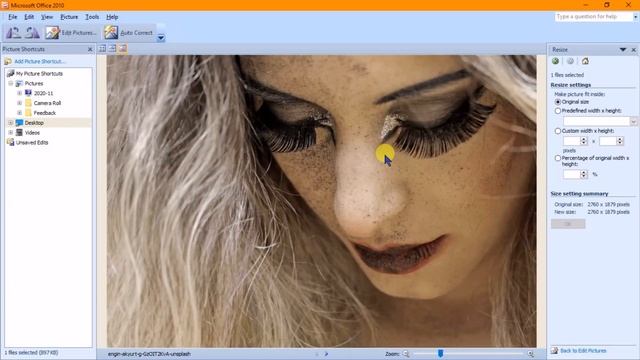Click Back to Edit Pictures link

click(x=583, y=351)
